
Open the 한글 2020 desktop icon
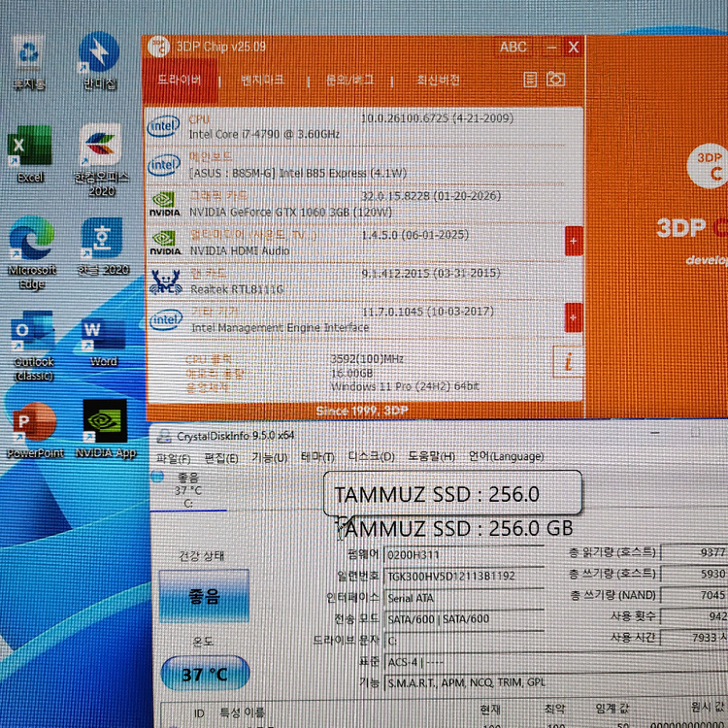[x=103, y=247]
